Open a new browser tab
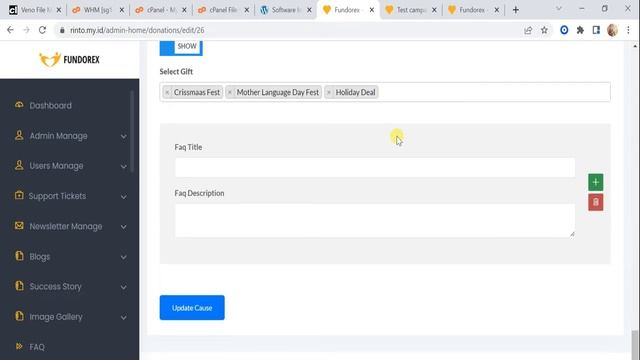 point(516,10)
